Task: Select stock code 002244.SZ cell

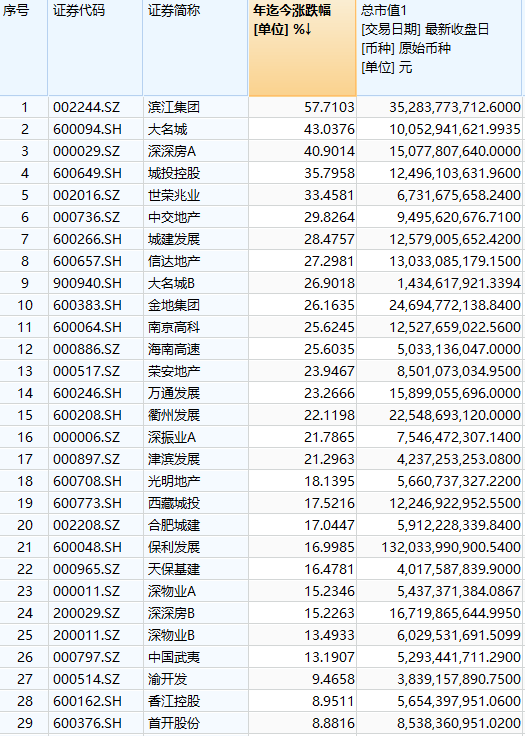Action: coord(95,107)
